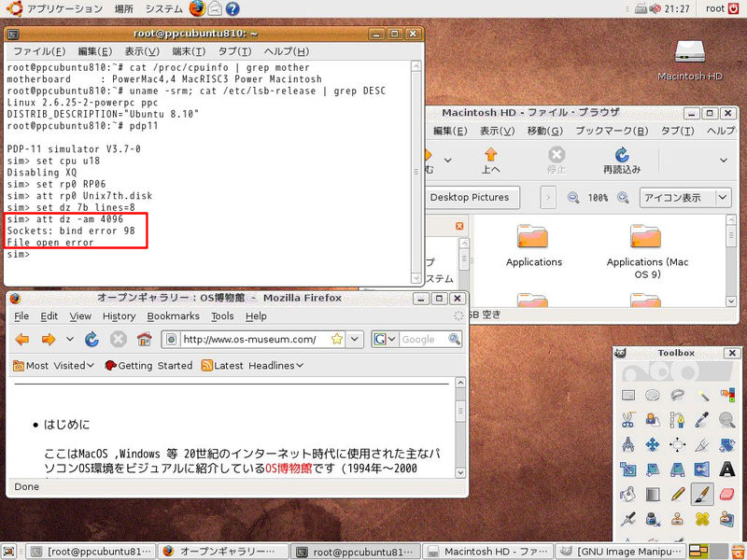Expand the file browser toolbar overflow chevron

(x=723, y=161)
